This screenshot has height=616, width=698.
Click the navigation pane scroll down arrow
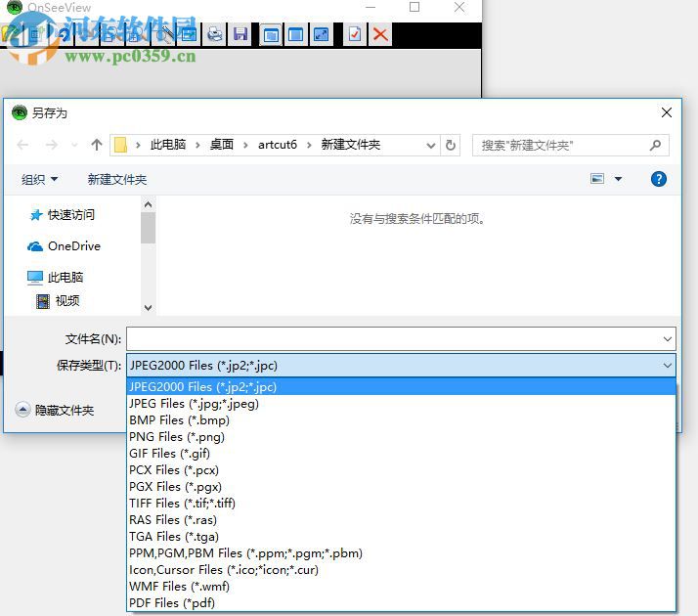(x=148, y=308)
